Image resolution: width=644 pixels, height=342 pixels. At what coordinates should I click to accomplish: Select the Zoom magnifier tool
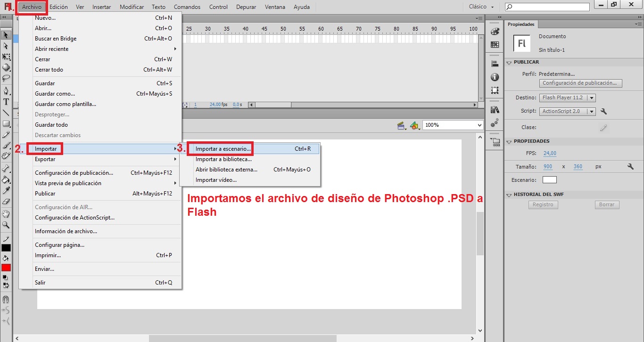point(6,225)
